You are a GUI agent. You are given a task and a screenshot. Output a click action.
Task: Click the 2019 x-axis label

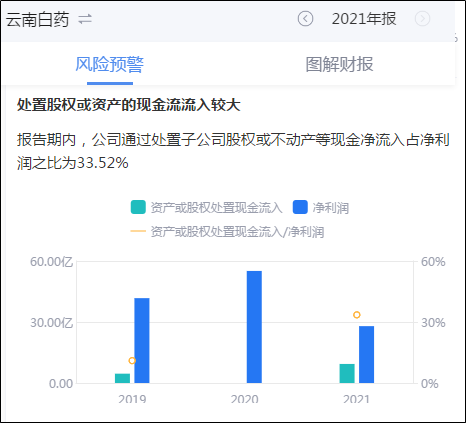click(132, 399)
